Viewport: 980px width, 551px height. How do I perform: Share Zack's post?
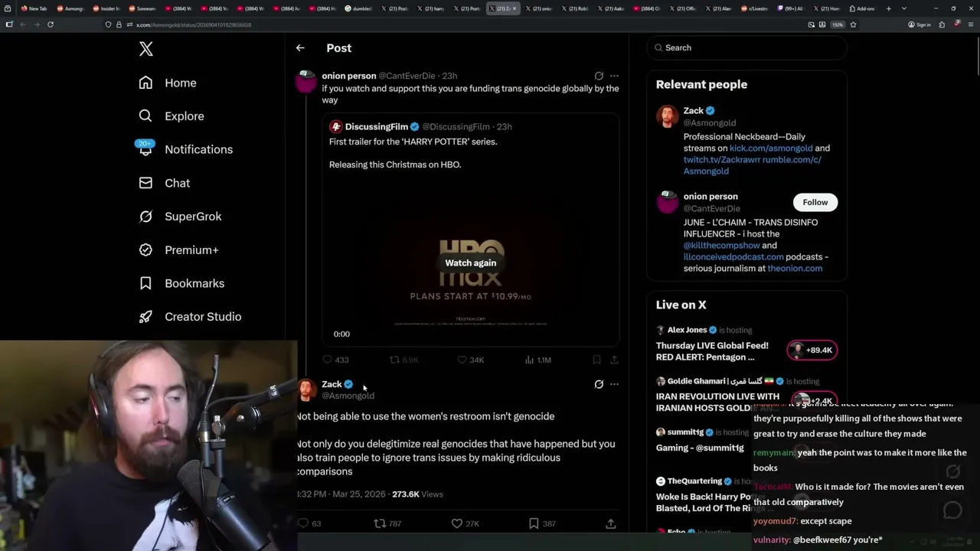[611, 523]
